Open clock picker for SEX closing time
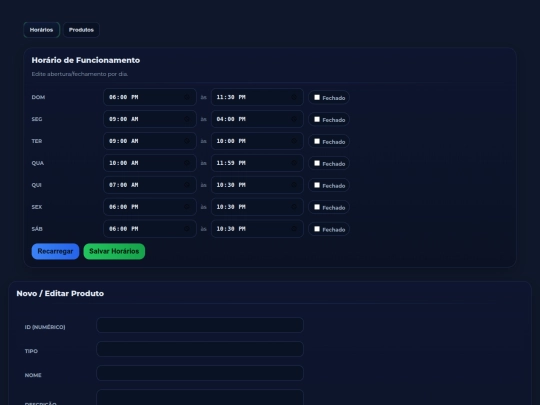Image resolution: width=540 pixels, height=405 pixels. [x=294, y=207]
